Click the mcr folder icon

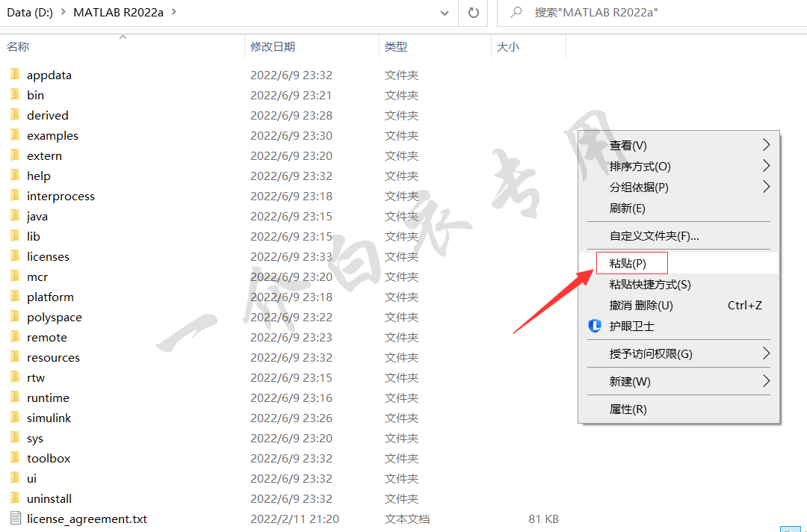click(x=15, y=276)
